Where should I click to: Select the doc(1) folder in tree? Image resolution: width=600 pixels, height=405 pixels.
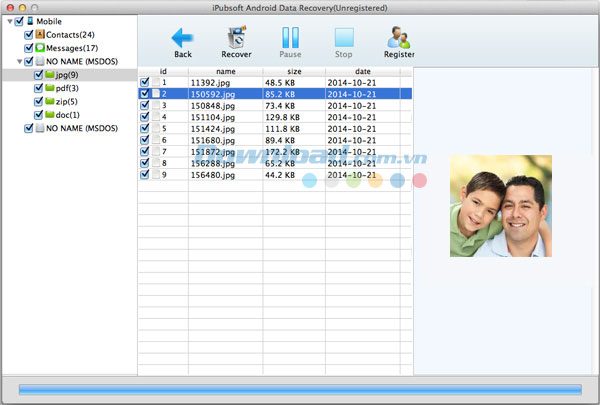tap(67, 115)
